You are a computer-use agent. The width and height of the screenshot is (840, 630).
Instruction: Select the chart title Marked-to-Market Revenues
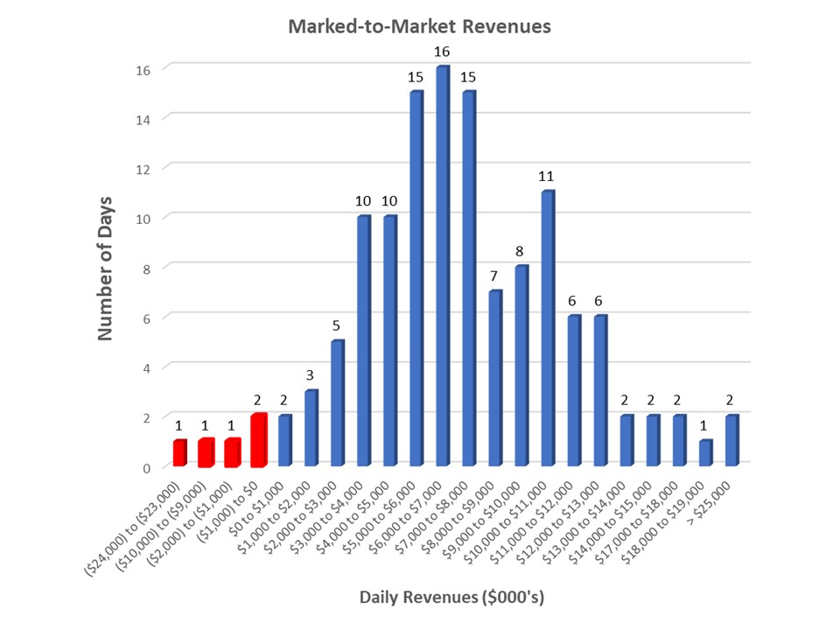[420, 26]
